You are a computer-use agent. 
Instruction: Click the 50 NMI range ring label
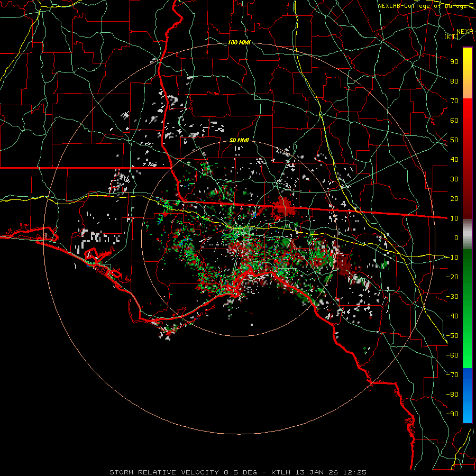point(239,140)
